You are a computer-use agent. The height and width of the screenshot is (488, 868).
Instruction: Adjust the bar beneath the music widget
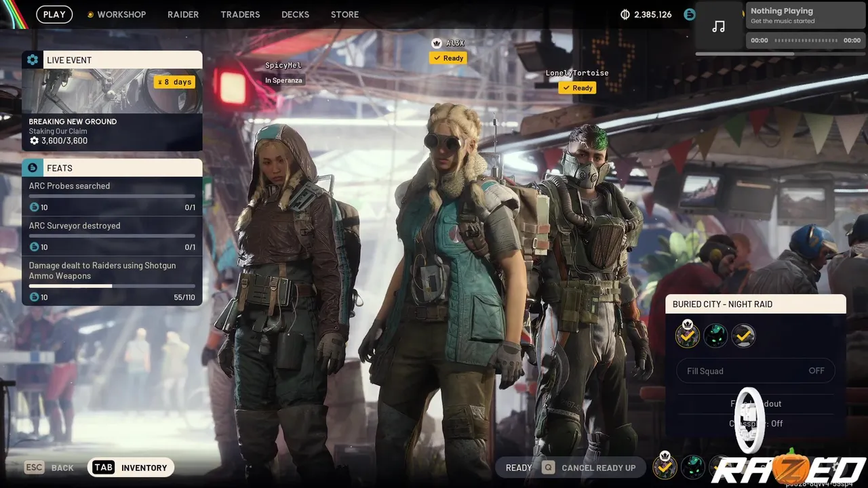780,54
